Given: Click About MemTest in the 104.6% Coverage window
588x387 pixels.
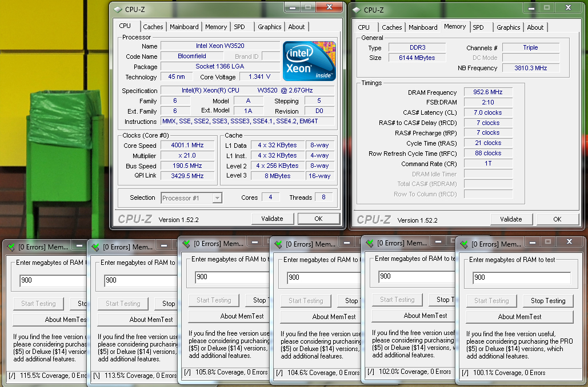Looking at the screenshot, I should [321, 317].
